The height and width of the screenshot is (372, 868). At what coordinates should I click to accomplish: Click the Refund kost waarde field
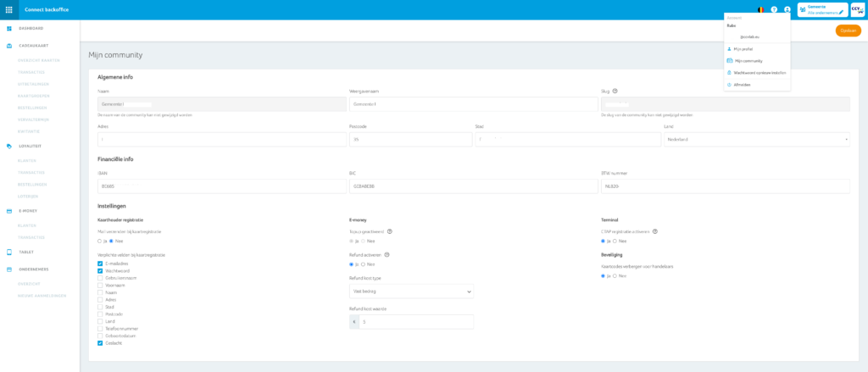(415, 322)
